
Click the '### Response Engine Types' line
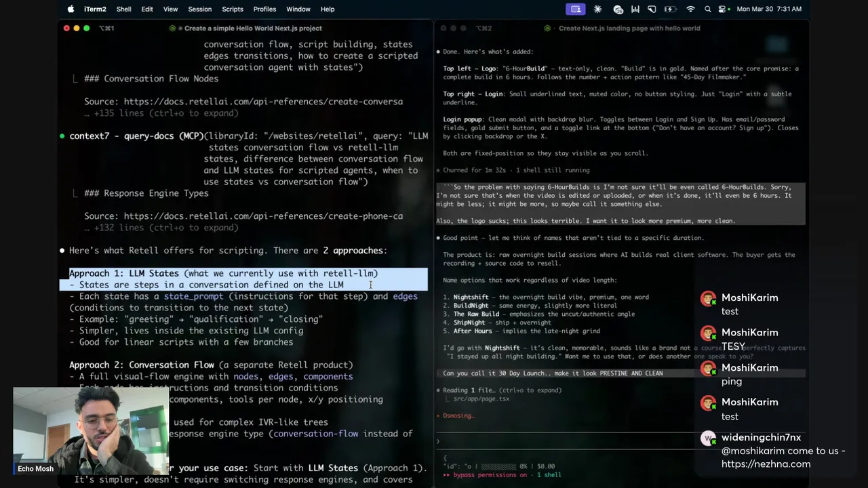pos(146,193)
